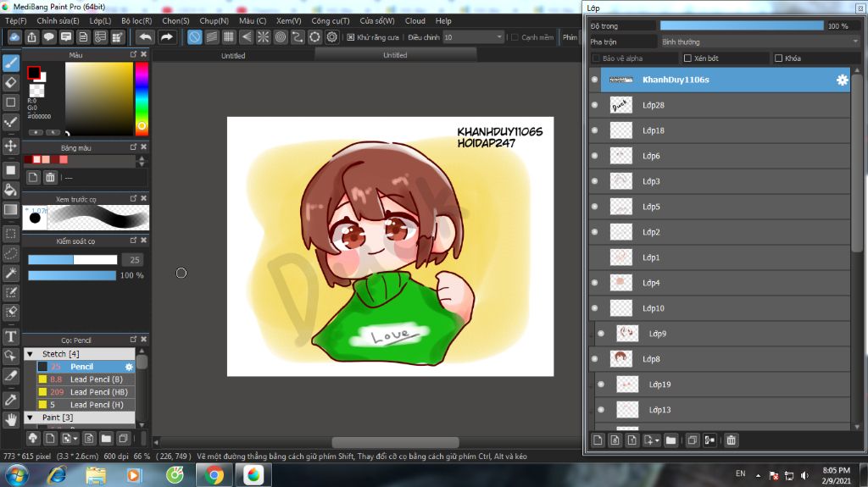Image resolution: width=868 pixels, height=487 pixels.
Task: Toggle Khử răng cưa anti-aliasing checkbox
Action: (350, 37)
